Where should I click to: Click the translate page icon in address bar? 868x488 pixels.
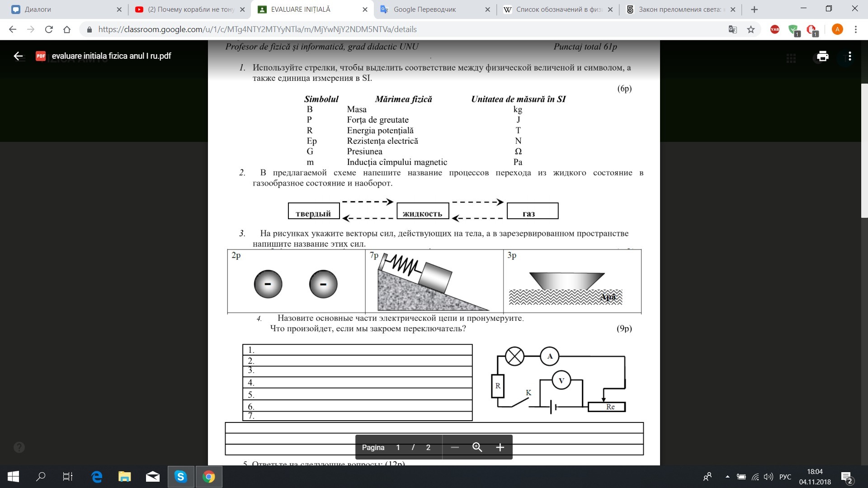[x=732, y=29]
